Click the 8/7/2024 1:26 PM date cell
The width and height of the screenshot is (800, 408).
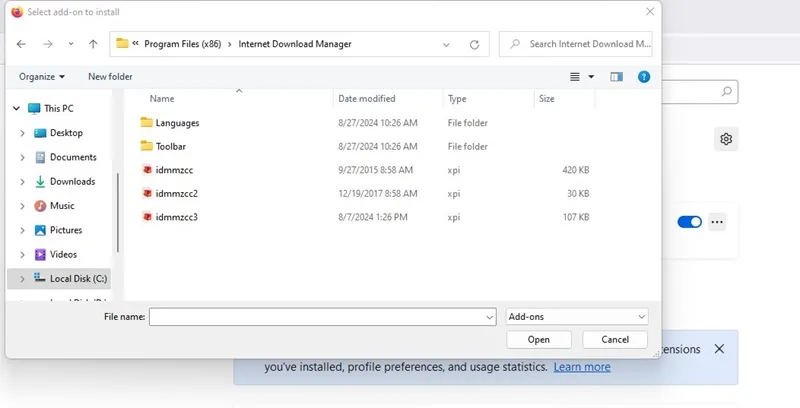click(372, 217)
